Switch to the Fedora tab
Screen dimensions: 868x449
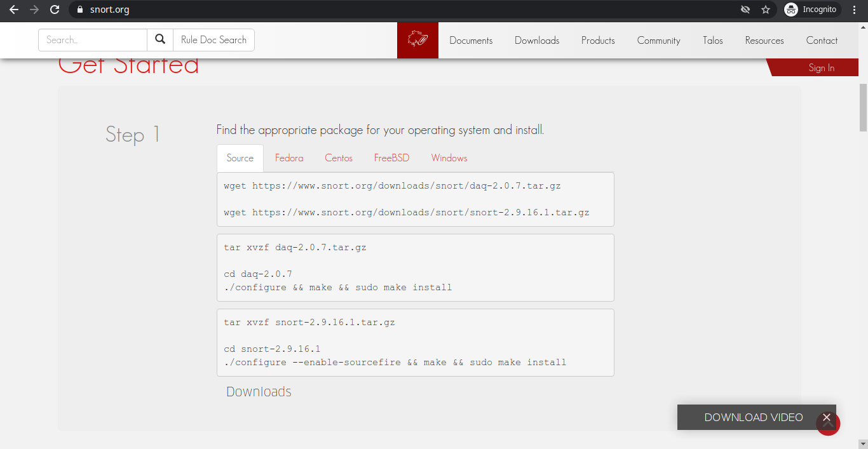pos(289,158)
